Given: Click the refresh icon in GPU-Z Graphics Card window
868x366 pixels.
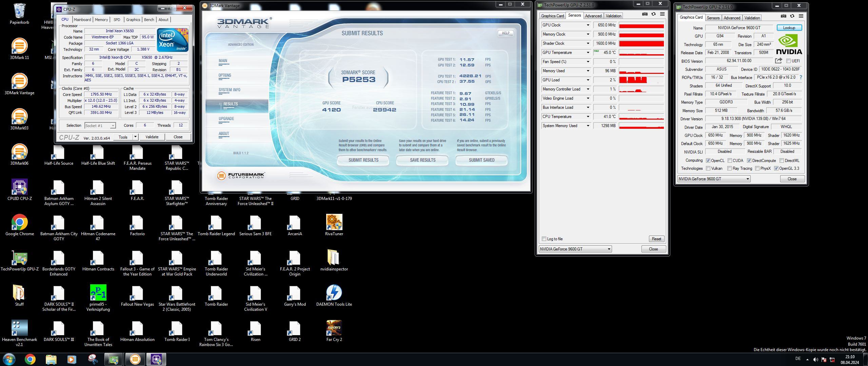Looking at the screenshot, I should (792, 16).
